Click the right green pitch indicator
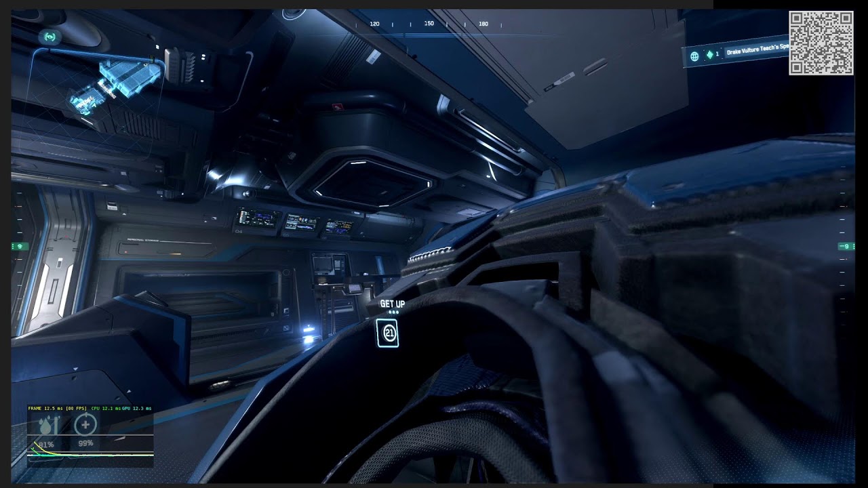This screenshot has width=868, height=488. tap(846, 246)
